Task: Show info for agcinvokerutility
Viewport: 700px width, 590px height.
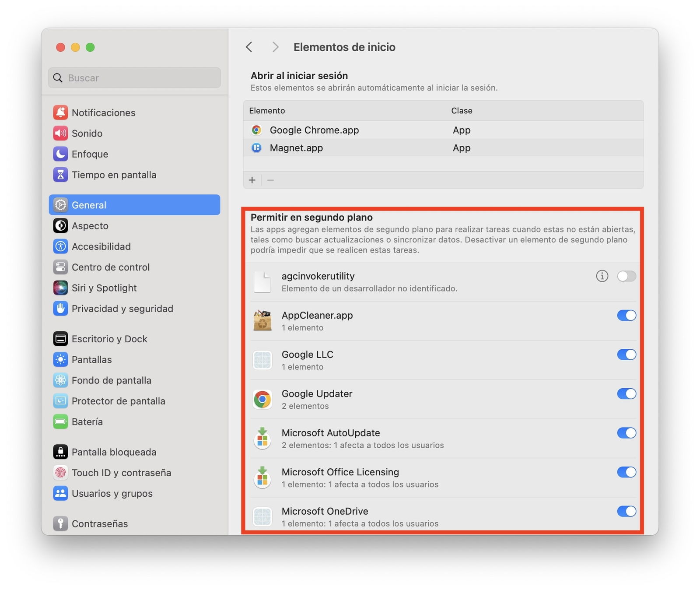Action: pyautogui.click(x=602, y=276)
